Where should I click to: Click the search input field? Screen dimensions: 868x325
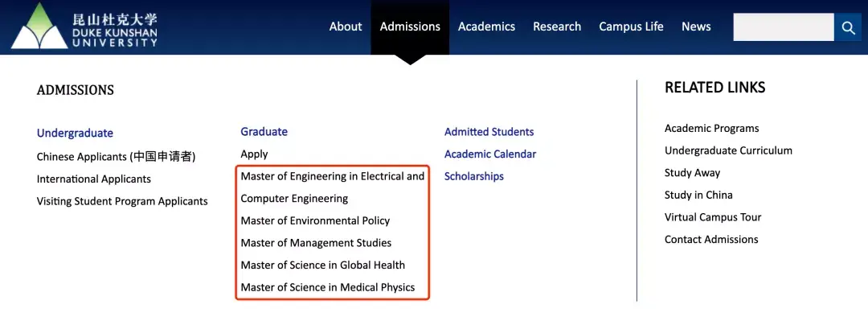(783, 27)
